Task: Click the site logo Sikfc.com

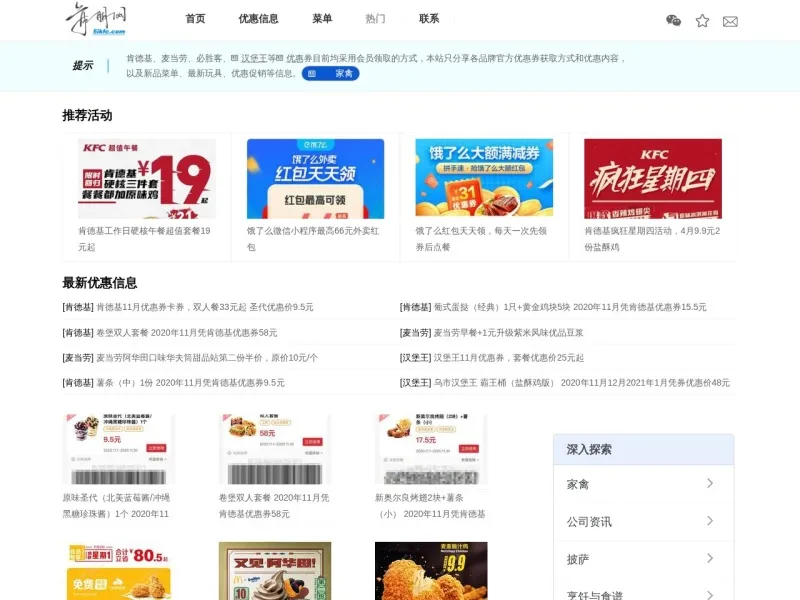Action: tap(96, 19)
